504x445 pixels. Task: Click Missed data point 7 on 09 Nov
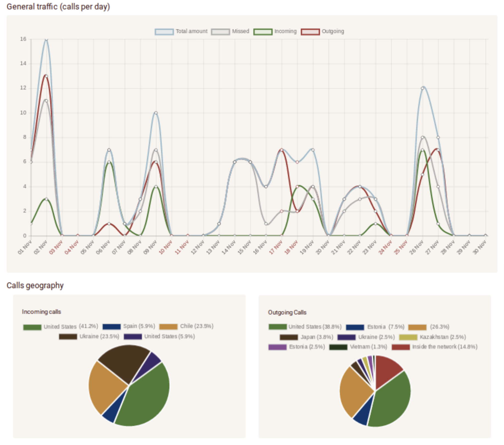coord(156,150)
